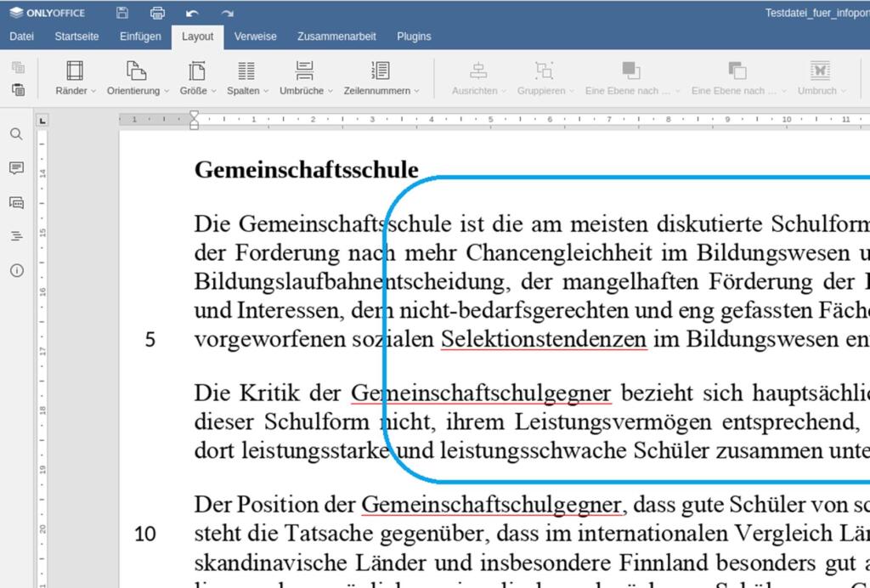Expand the Ausrichten dropdown arrow

[504, 91]
